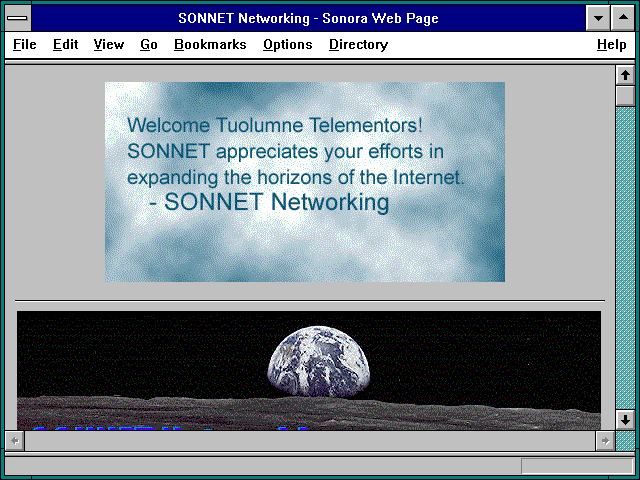Click the horizontal scrollbar right arrow
640x480 pixels.
pyautogui.click(x=605, y=441)
